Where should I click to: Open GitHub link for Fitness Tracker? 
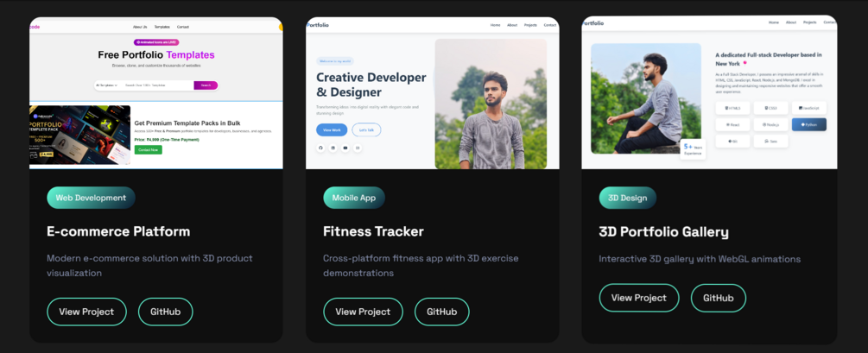441,312
